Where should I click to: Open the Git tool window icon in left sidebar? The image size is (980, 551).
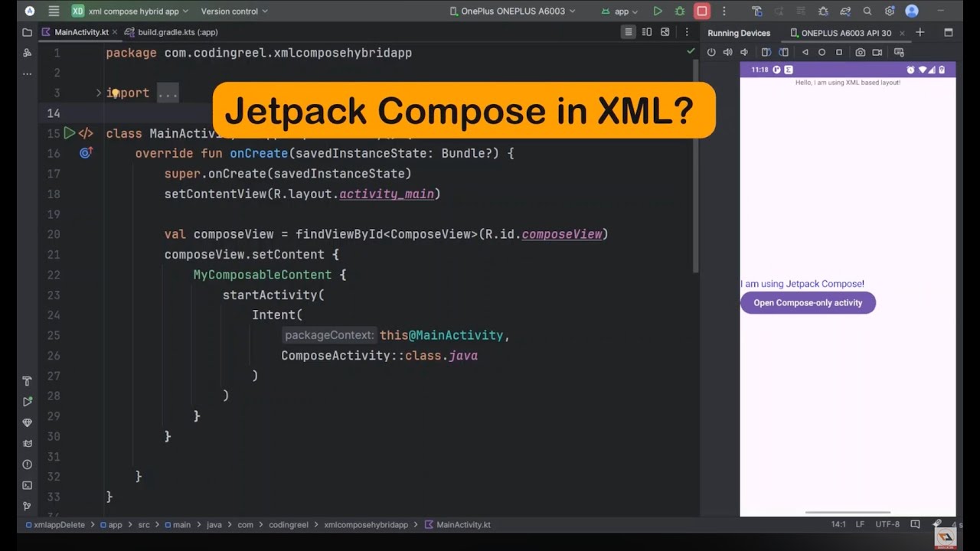[28, 506]
